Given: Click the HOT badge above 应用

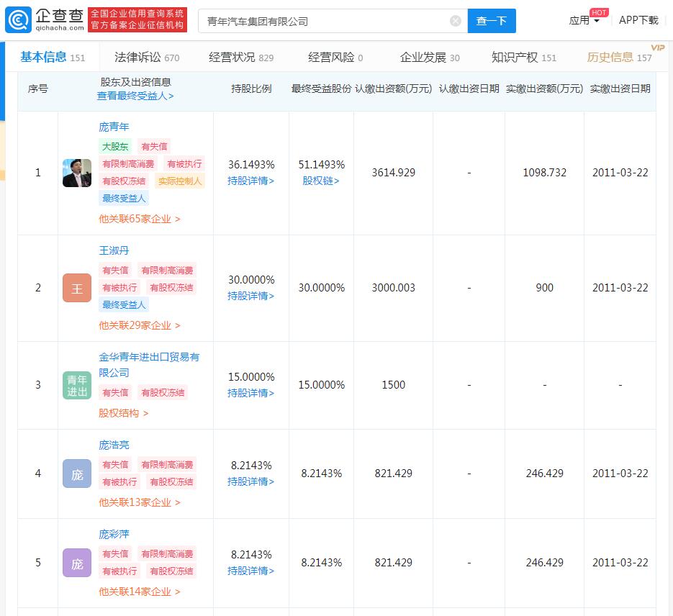Looking at the screenshot, I should coord(599,12).
